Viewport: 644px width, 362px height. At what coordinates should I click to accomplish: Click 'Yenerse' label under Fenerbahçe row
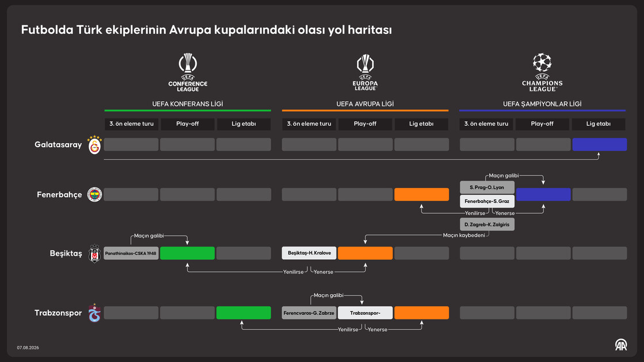coord(505,213)
